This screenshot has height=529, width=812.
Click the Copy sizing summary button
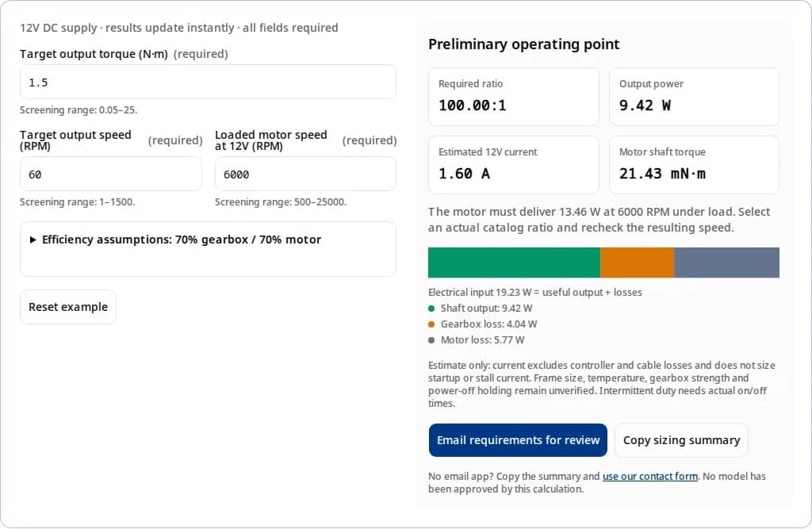[681, 440]
